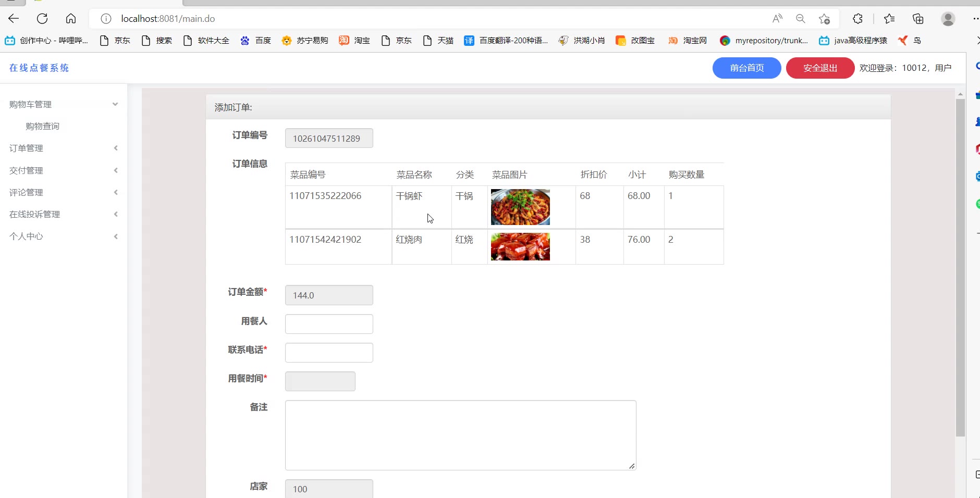Open myrepository/trunk bookmark
Image resolution: width=980 pixels, height=498 pixels.
pos(764,41)
